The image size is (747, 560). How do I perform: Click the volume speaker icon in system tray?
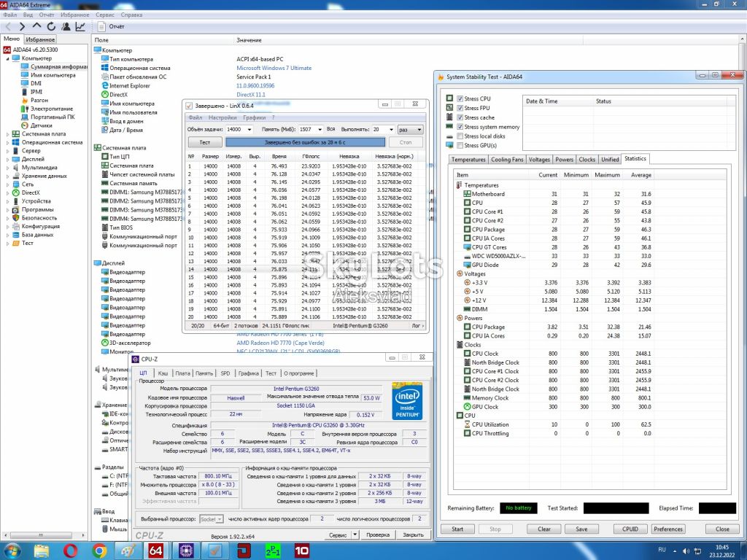[x=686, y=551]
